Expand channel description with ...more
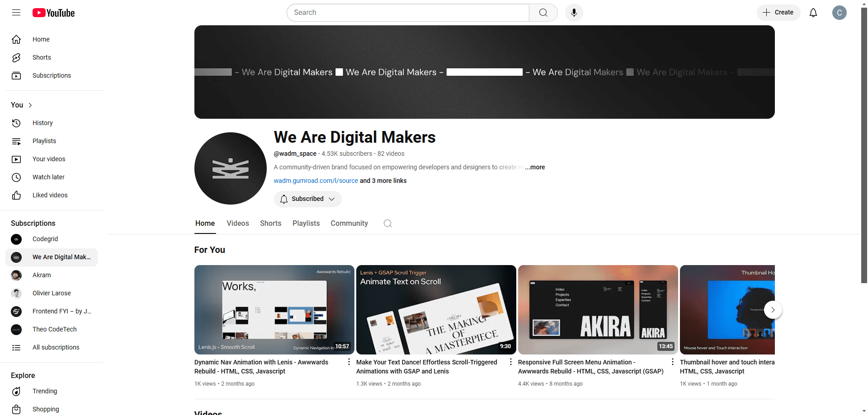The height and width of the screenshot is (415, 868). click(x=535, y=167)
